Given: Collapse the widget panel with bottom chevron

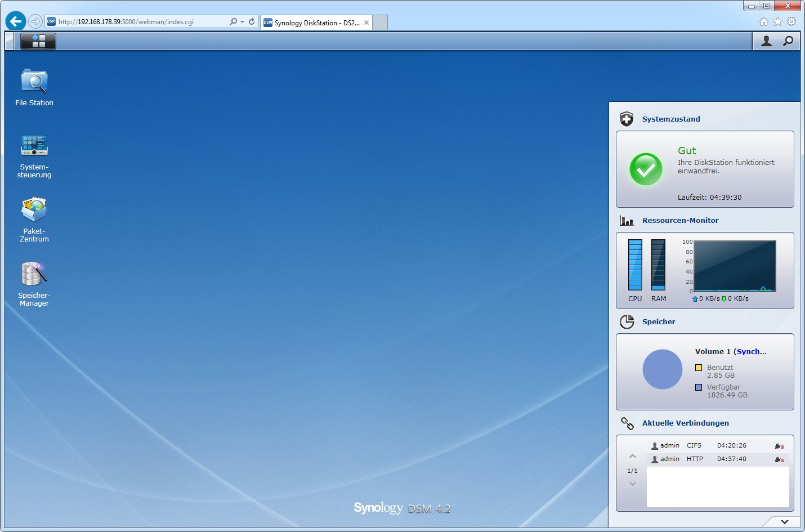Looking at the screenshot, I should coord(785,522).
